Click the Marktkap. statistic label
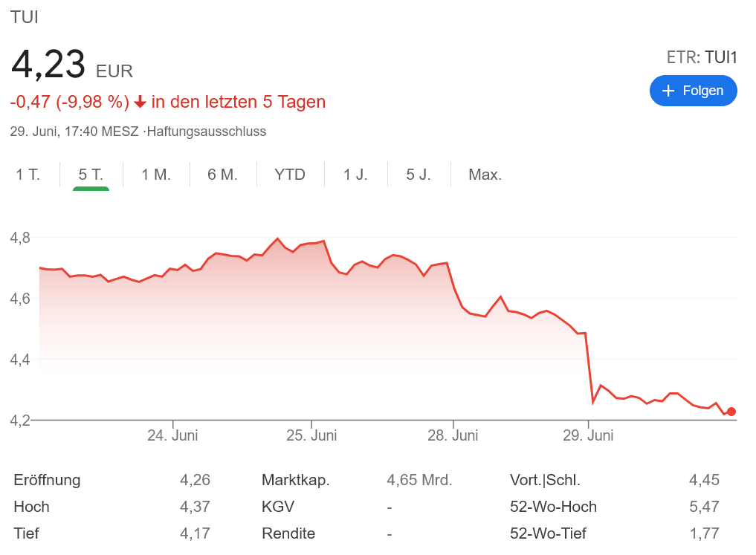Viewport: 756px width, 555px height. click(x=296, y=480)
